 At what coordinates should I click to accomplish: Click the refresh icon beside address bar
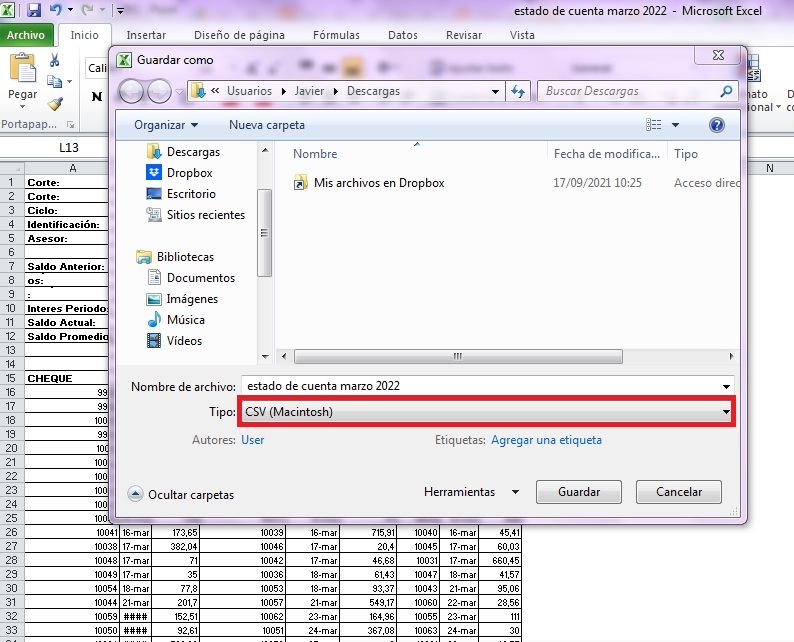point(518,91)
